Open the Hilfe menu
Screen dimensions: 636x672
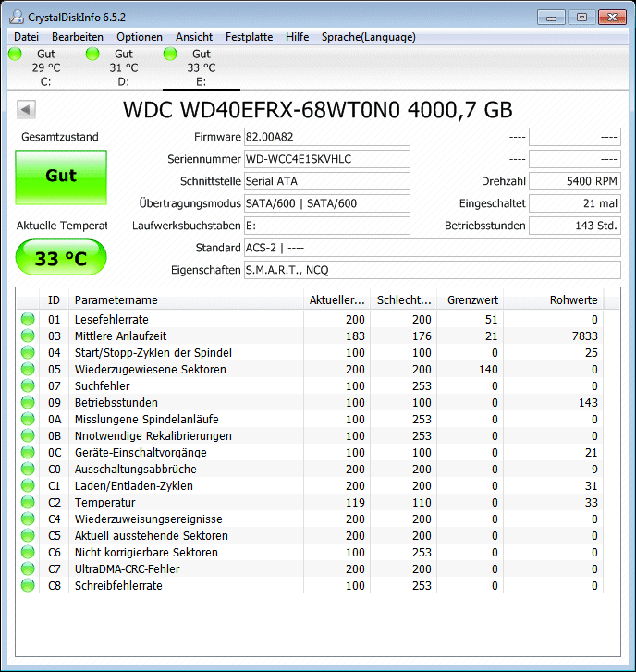(x=297, y=37)
